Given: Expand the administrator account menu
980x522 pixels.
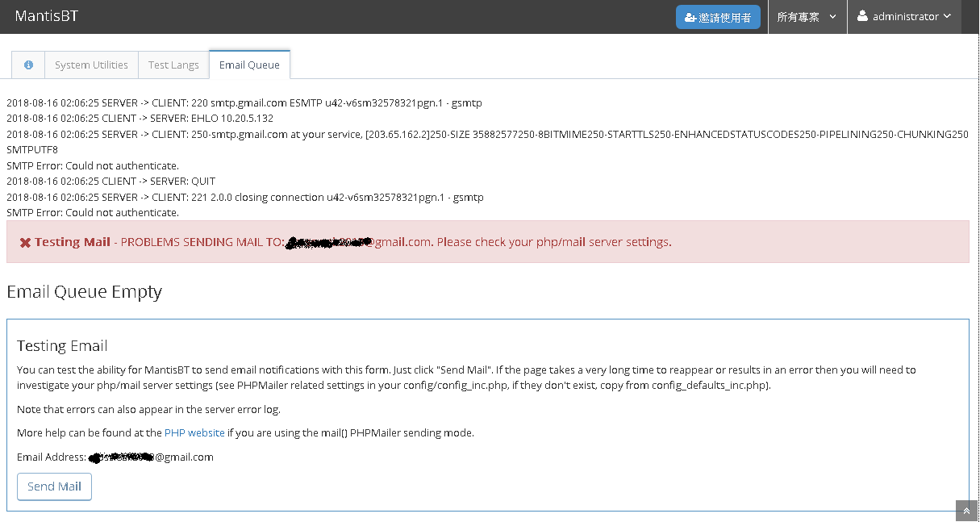Looking at the screenshot, I should pyautogui.click(x=905, y=17).
